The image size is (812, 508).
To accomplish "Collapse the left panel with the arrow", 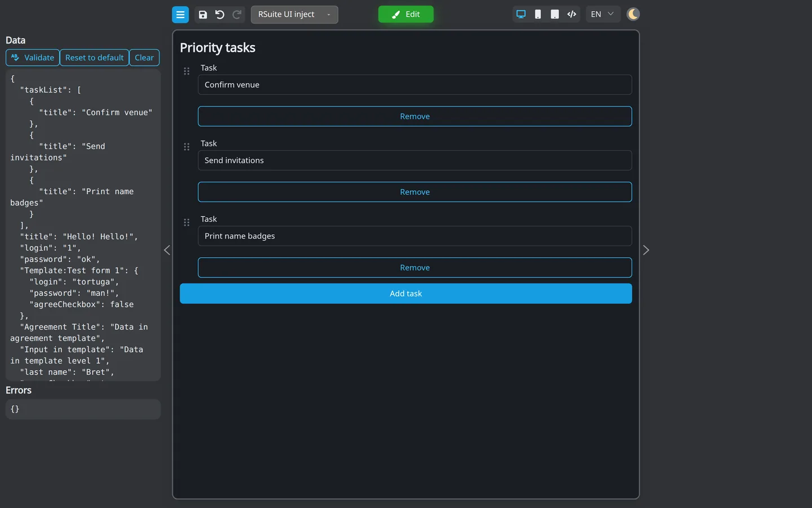I will pyautogui.click(x=167, y=250).
